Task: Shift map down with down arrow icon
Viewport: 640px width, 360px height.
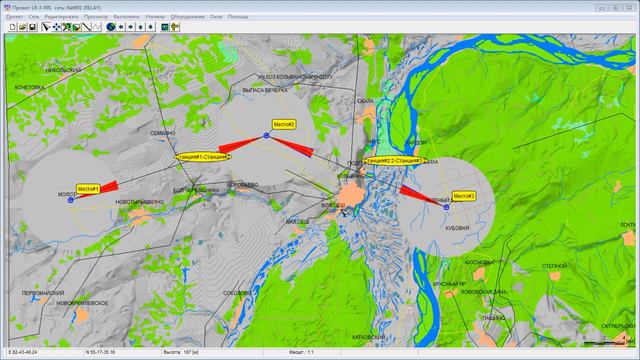Action: [x=151, y=27]
